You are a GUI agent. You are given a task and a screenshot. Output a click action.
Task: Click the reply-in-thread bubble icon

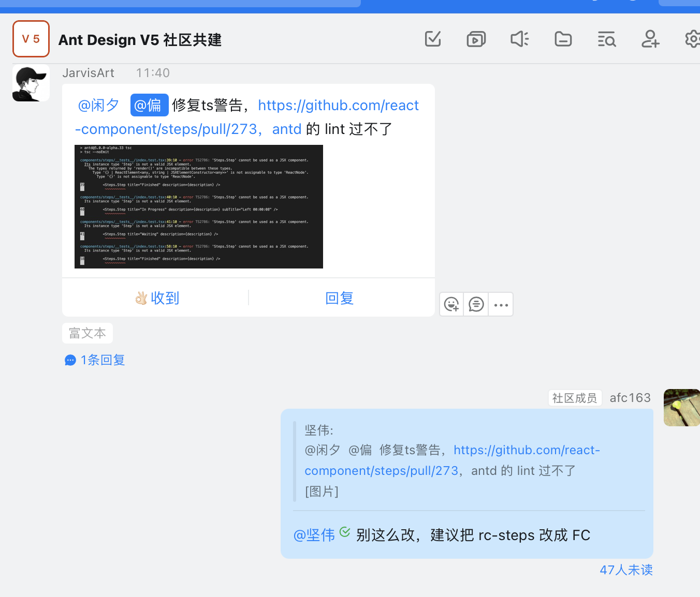point(476,304)
